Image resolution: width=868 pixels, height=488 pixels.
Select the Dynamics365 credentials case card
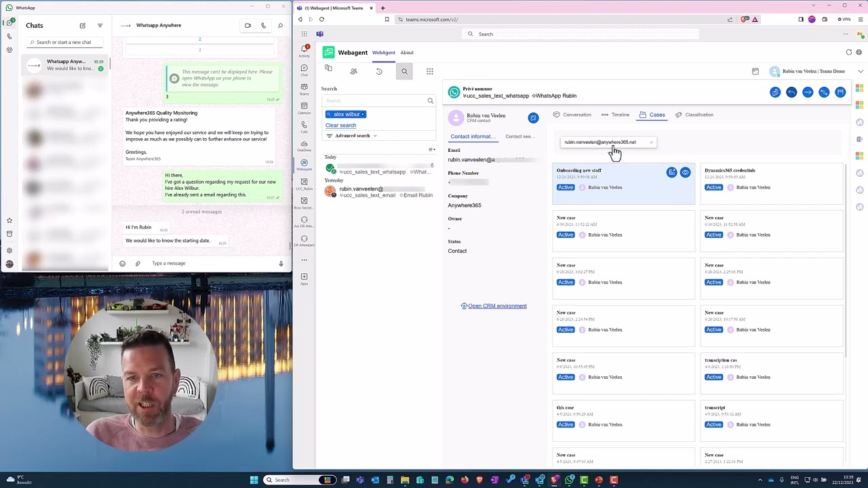(x=772, y=183)
